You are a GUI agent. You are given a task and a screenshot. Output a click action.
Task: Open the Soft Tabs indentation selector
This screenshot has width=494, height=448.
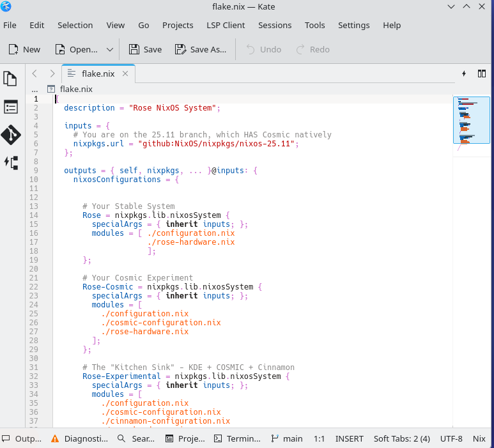(x=401, y=438)
